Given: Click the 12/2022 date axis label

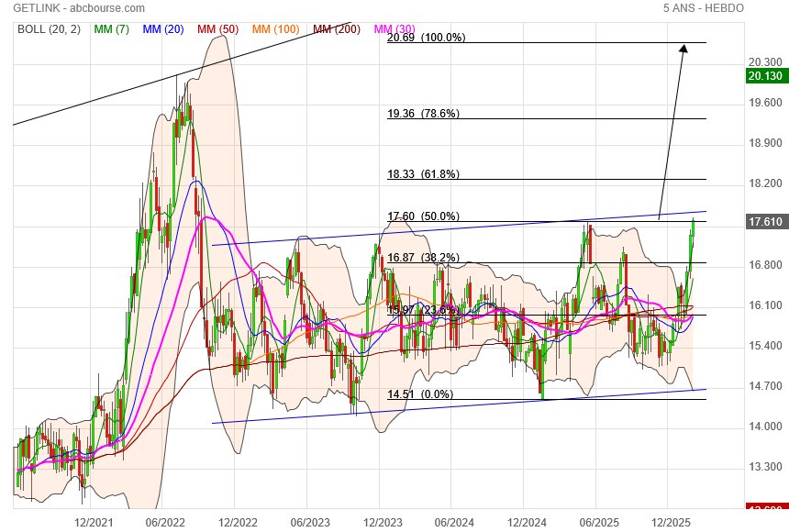Looking at the screenshot, I should [x=238, y=523].
